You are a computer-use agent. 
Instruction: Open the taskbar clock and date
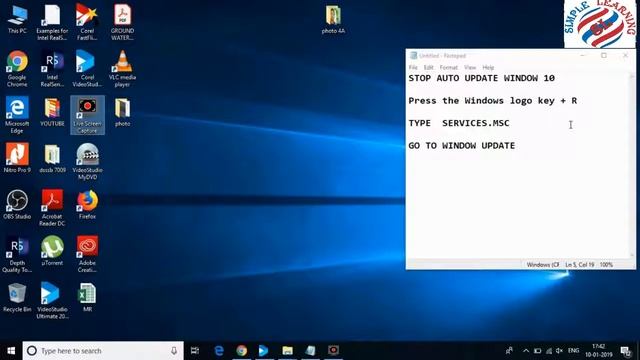coord(599,351)
